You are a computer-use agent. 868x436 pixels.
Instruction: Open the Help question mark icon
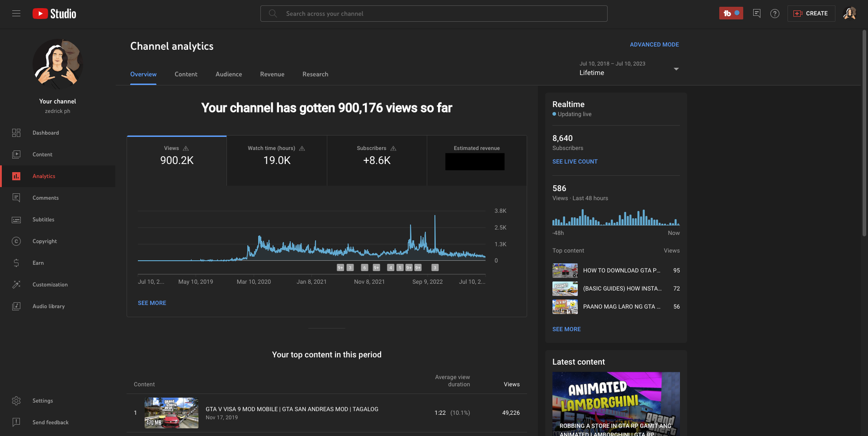point(775,14)
